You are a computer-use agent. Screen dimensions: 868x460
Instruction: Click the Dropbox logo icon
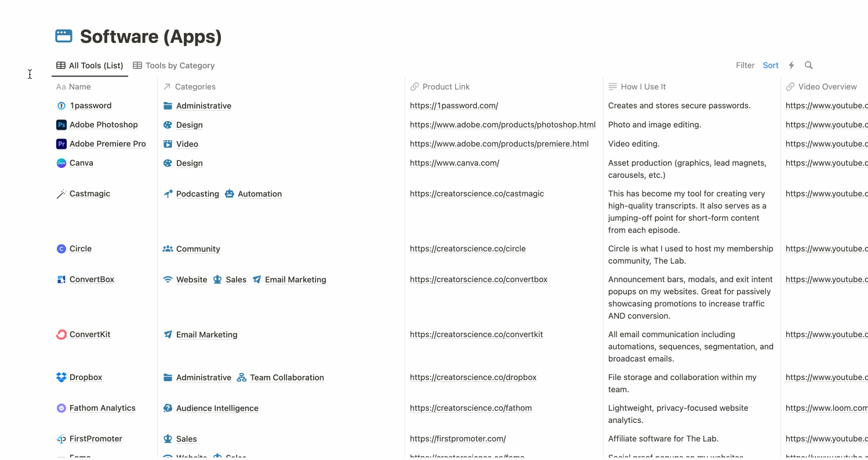click(x=61, y=377)
